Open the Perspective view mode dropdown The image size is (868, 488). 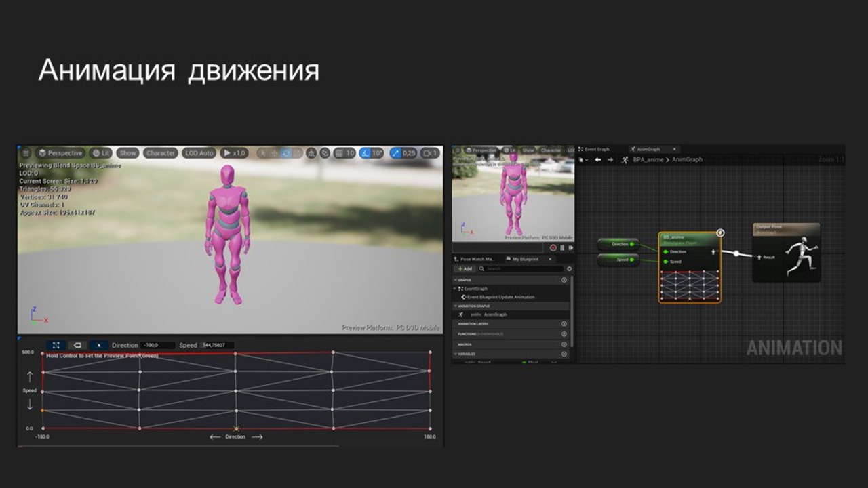(60, 153)
